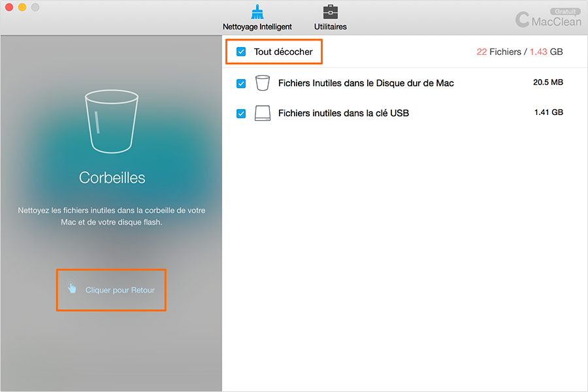Minimize the window with the yellow button
Viewport: 588px width, 392px height.
[x=22, y=7]
